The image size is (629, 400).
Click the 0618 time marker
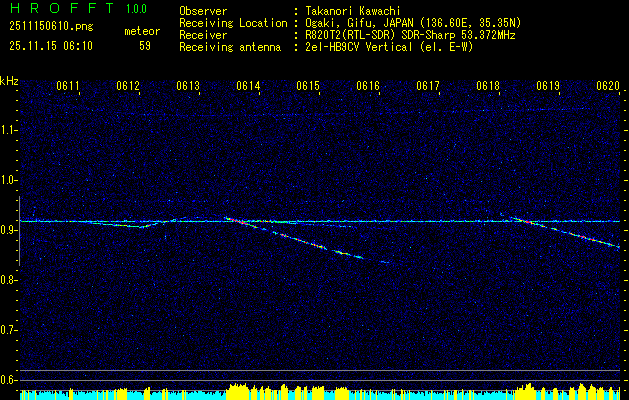click(488, 85)
